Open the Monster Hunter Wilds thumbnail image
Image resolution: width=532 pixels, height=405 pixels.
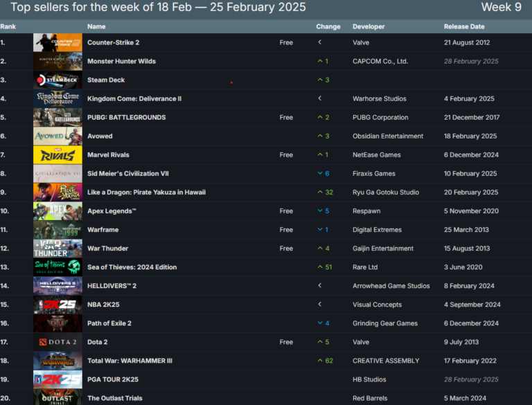coord(57,62)
